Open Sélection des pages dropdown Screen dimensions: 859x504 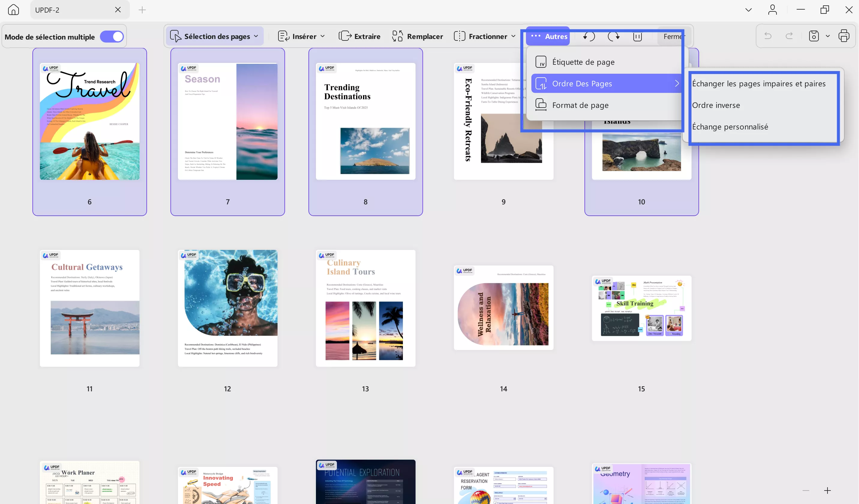point(215,36)
